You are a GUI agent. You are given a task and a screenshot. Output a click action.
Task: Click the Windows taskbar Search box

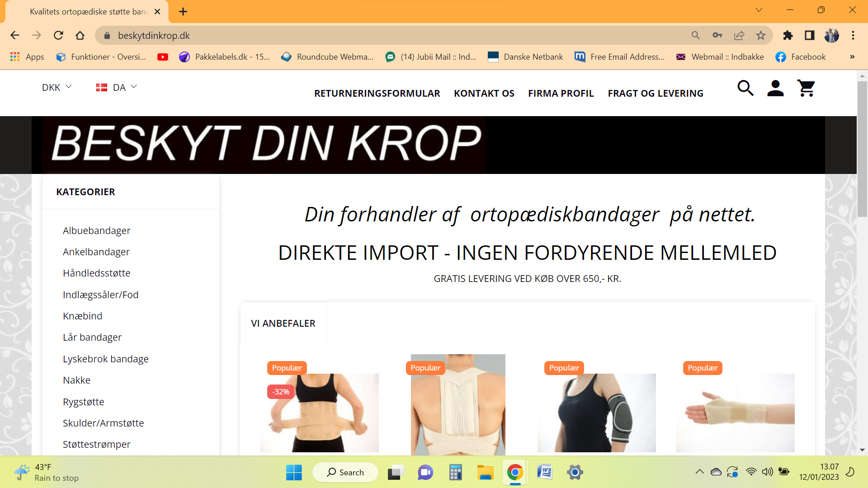pos(345,472)
